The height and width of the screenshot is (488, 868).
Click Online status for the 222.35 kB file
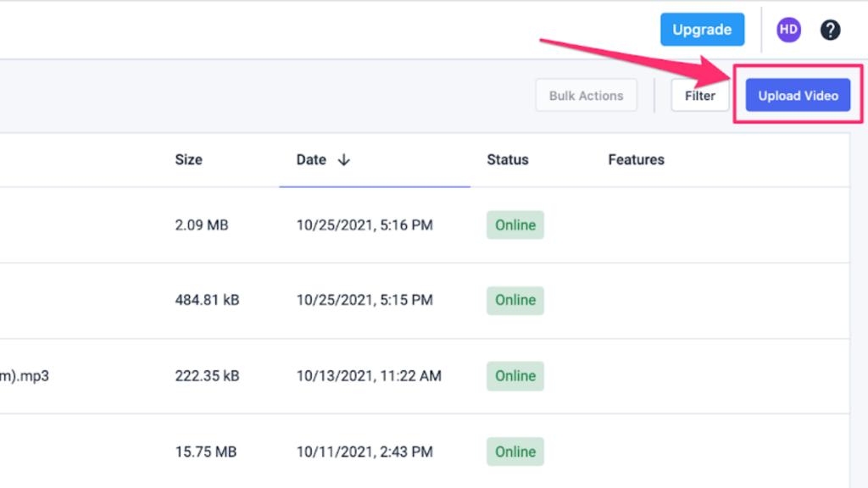(515, 375)
